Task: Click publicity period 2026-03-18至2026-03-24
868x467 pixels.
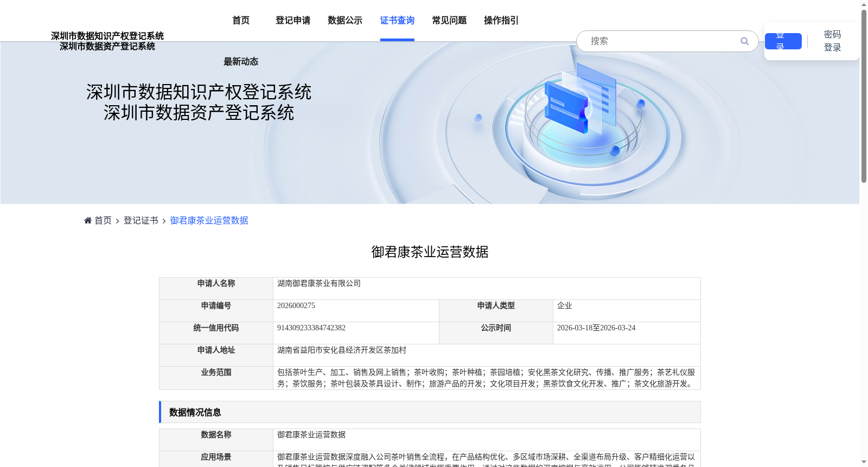Action: [596, 328]
